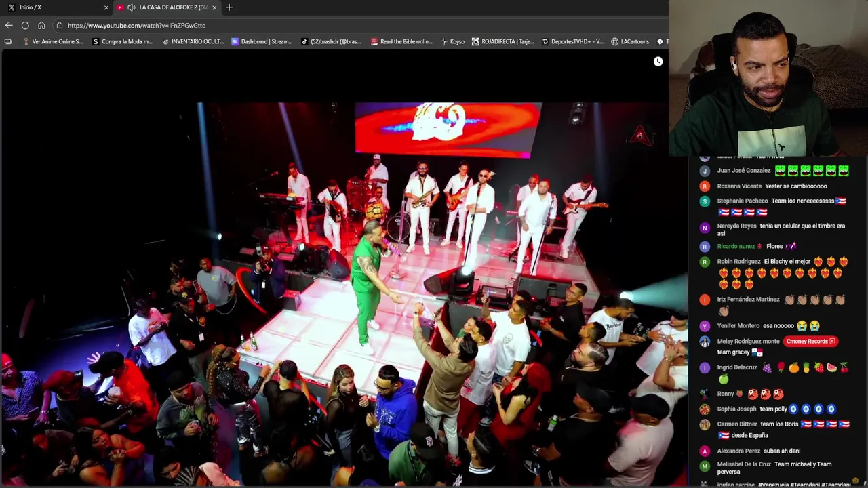Click Alexandra Perez avatar in chat
The image size is (868, 488).
click(x=705, y=451)
